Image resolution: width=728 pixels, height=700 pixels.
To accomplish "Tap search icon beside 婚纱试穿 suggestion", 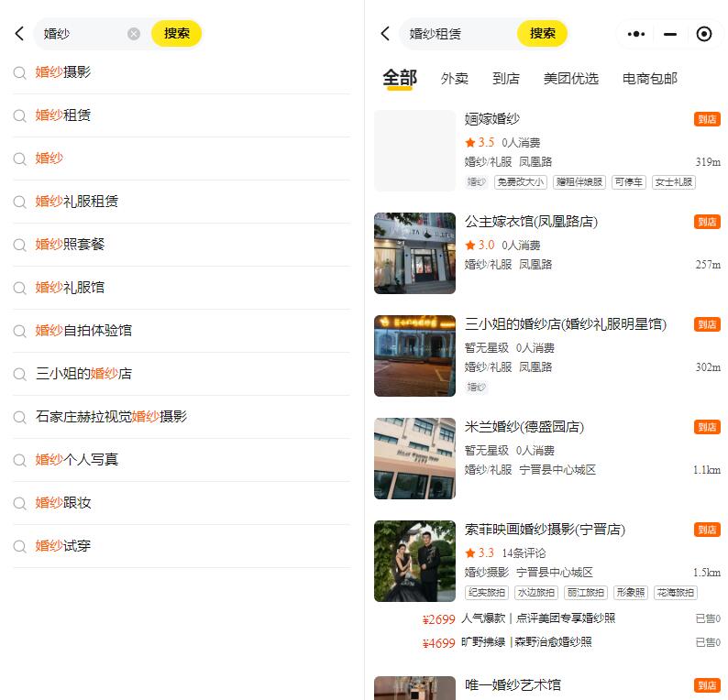I will (x=19, y=546).
